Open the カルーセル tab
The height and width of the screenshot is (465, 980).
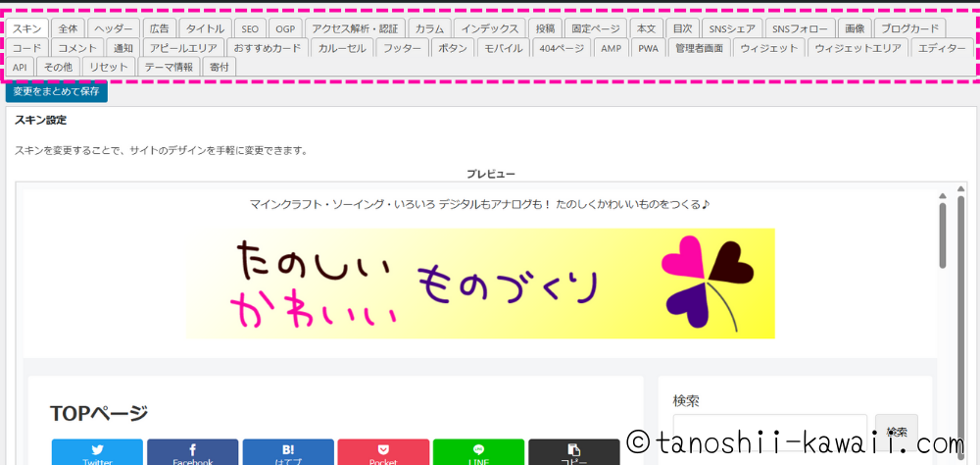342,47
